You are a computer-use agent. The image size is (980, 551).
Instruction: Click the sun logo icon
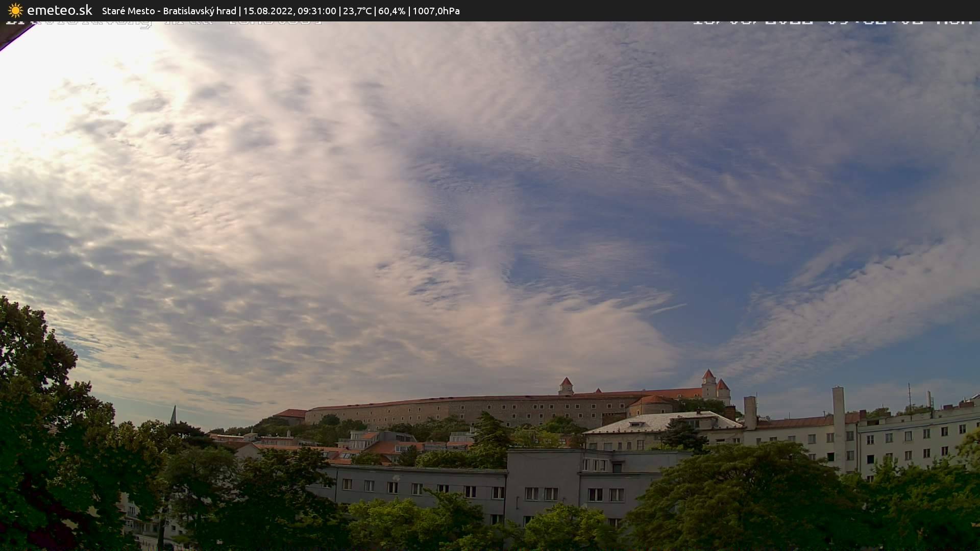coord(15,11)
